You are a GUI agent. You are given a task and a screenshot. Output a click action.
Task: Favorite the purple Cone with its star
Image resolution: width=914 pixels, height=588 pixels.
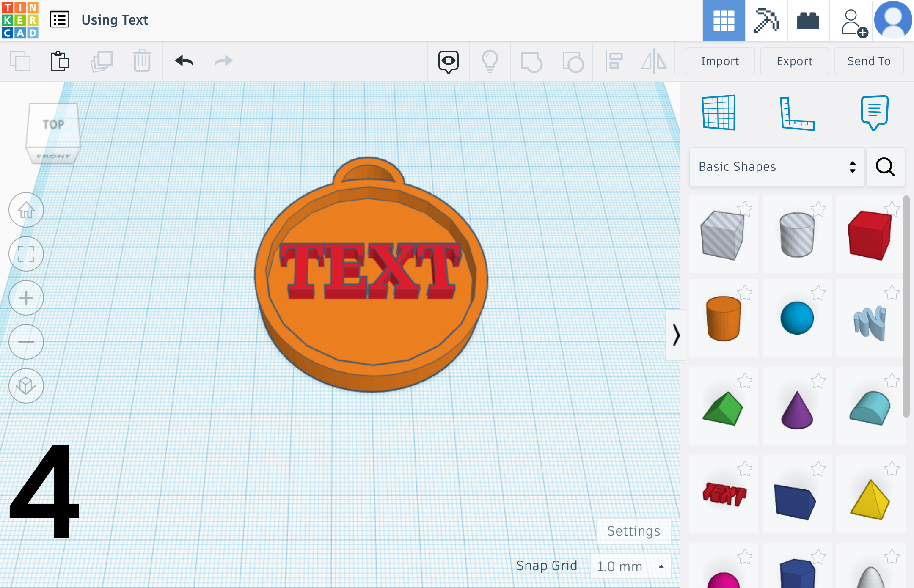click(818, 381)
